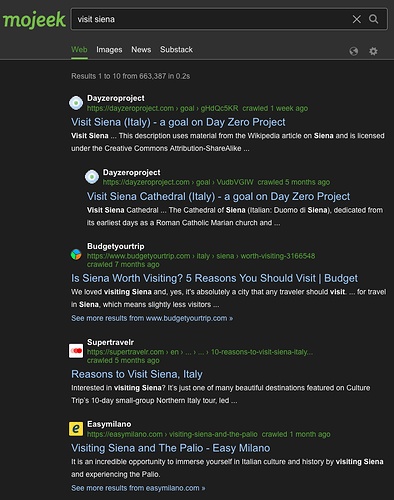Open the globe region settings icon
The height and width of the screenshot is (500, 394).
[x=354, y=51]
